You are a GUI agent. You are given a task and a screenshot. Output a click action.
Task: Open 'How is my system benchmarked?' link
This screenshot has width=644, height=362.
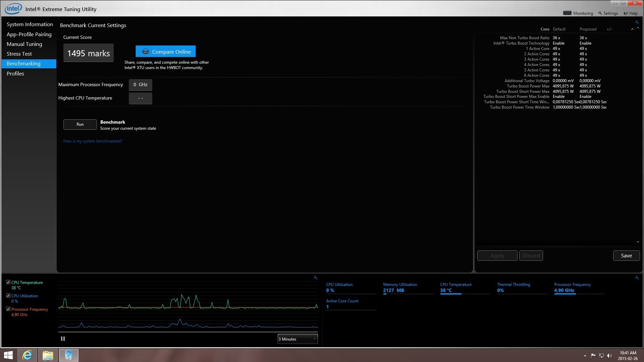tap(93, 141)
